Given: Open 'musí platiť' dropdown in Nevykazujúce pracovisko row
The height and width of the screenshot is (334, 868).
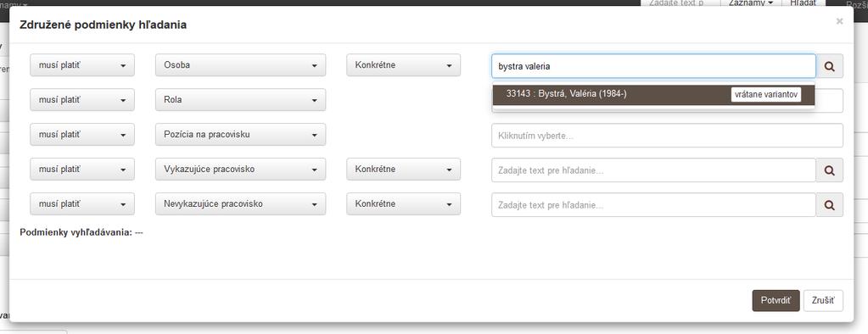Looking at the screenshot, I should tap(82, 203).
